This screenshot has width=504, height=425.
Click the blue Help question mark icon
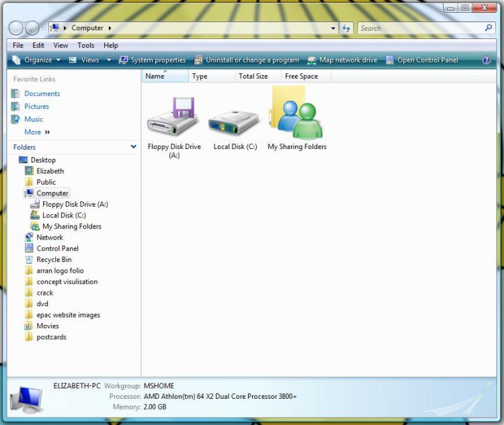(x=487, y=60)
